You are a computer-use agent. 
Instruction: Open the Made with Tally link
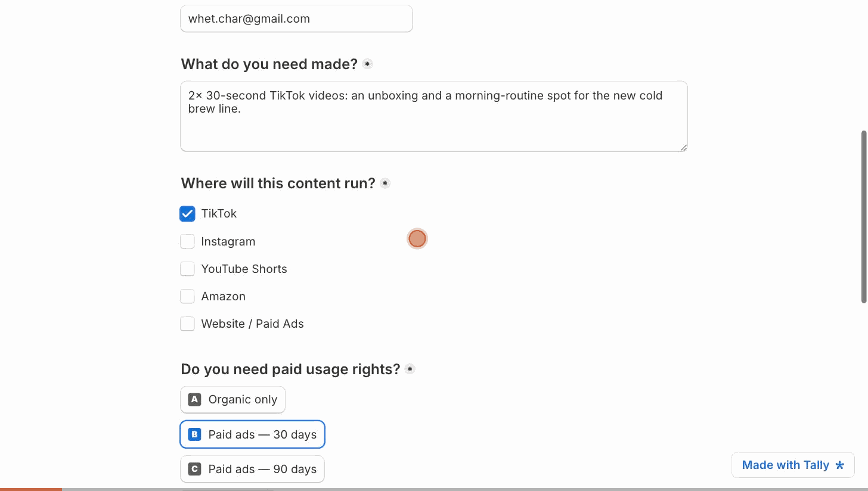793,465
